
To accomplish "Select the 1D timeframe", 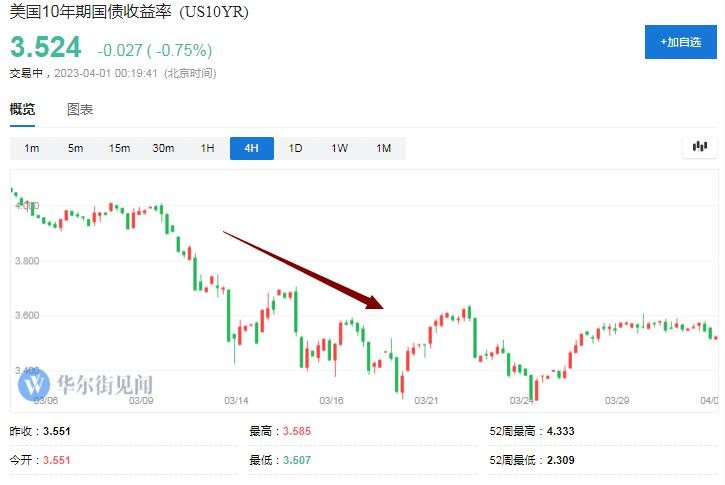I will click(x=296, y=148).
